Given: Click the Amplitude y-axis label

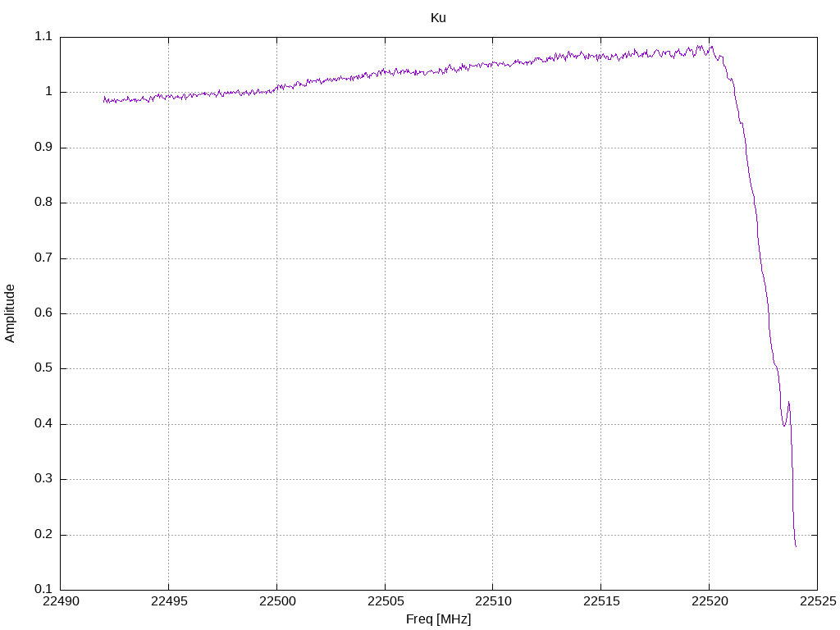Looking at the screenshot, I should point(10,313).
